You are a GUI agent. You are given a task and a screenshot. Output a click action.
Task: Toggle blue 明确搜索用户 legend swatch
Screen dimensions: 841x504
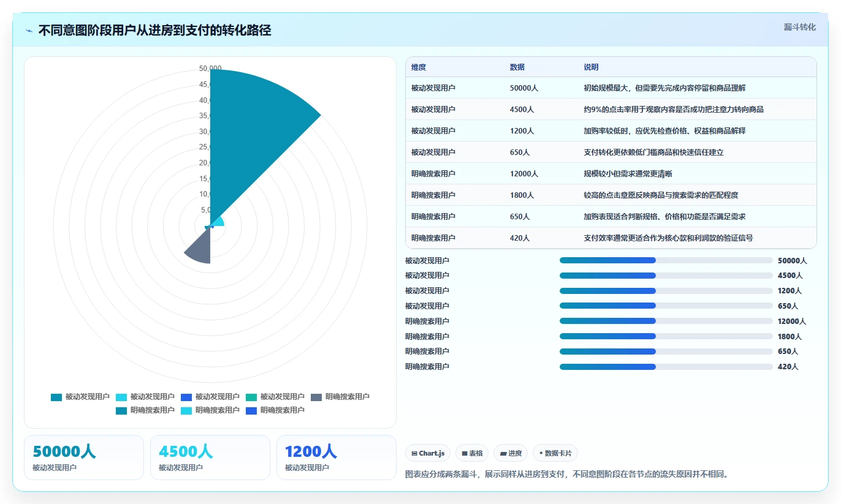pyautogui.click(x=251, y=410)
